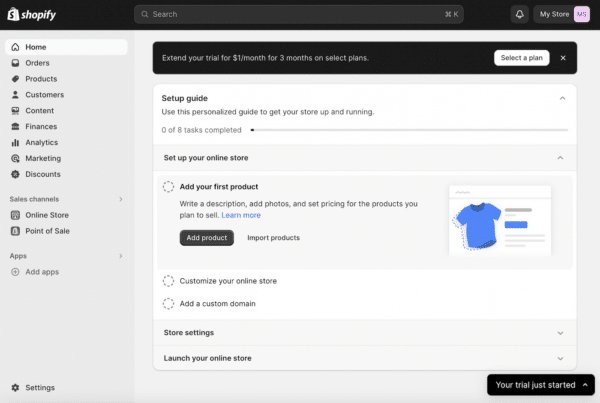Click the Orders inbox icon
600x403 pixels.
click(15, 63)
